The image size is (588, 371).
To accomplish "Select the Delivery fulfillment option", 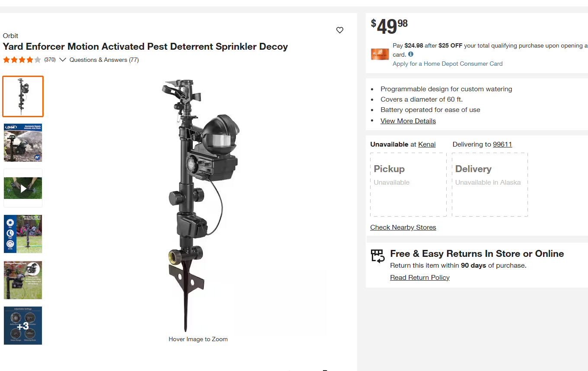I will (489, 184).
